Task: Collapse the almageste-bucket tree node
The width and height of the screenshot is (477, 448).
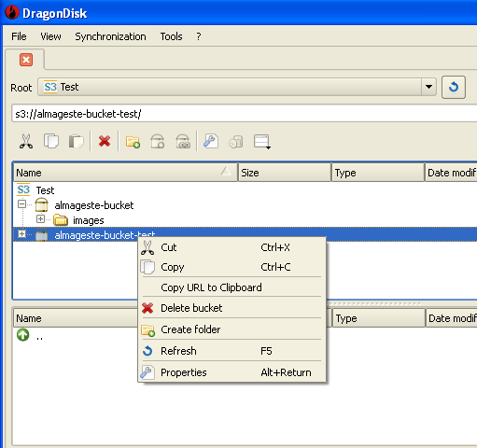Action: click(x=21, y=204)
